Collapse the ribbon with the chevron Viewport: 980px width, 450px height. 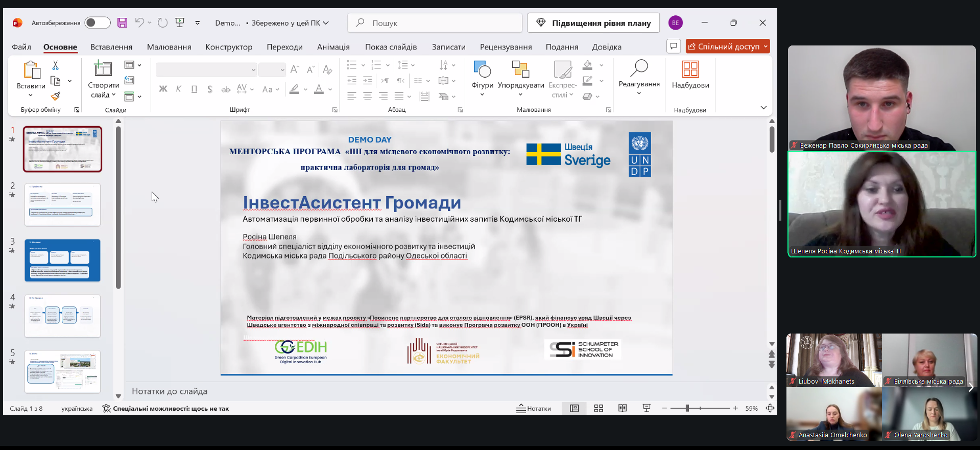click(x=763, y=108)
